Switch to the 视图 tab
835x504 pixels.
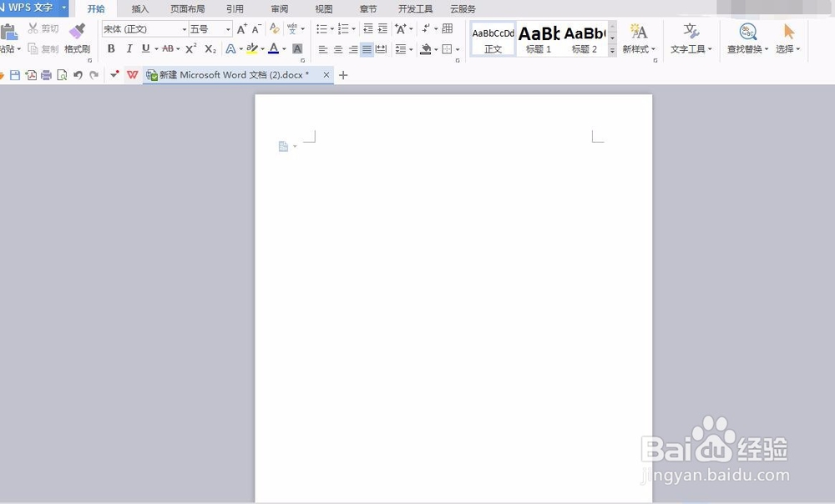(x=324, y=9)
